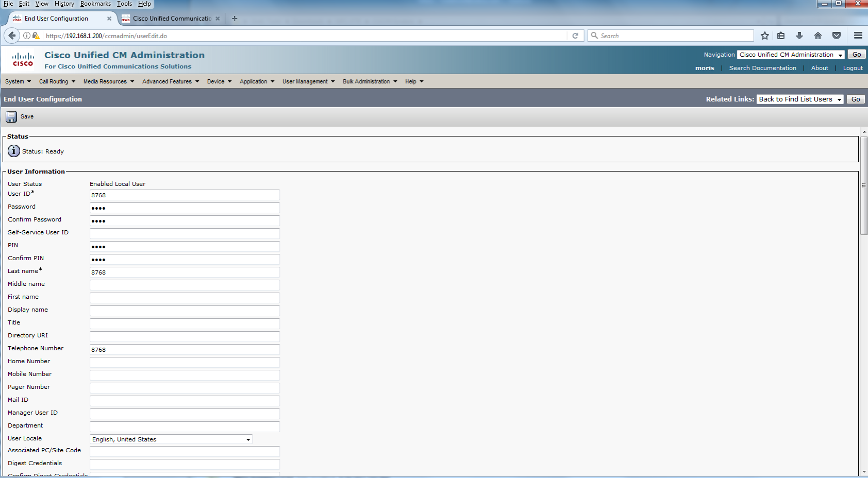868x478 pixels.
Task: Click the insecure connection lock icon
Action: click(x=36, y=36)
